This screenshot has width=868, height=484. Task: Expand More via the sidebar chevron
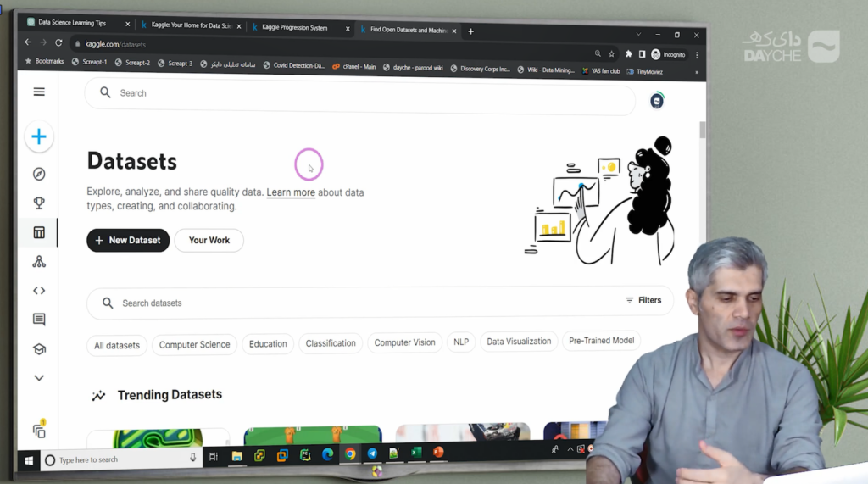point(39,378)
